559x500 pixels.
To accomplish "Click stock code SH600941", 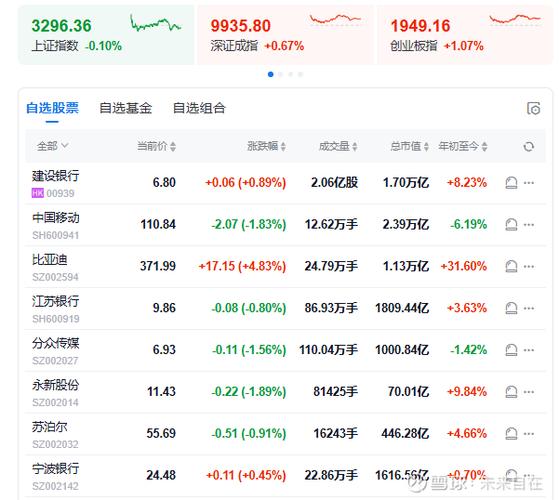I will coord(56,235).
